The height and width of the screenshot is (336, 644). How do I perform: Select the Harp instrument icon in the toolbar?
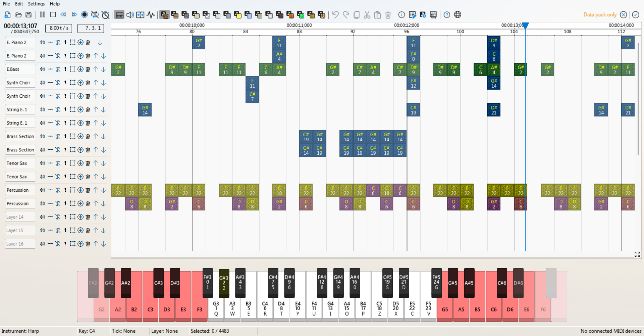pyautogui.click(x=164, y=15)
